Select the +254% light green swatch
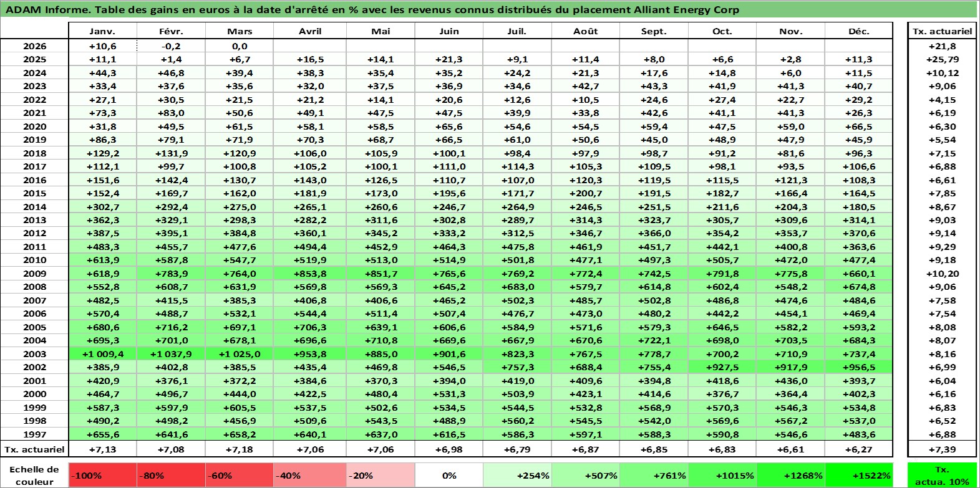This screenshot has width=980, height=488. tap(517, 475)
